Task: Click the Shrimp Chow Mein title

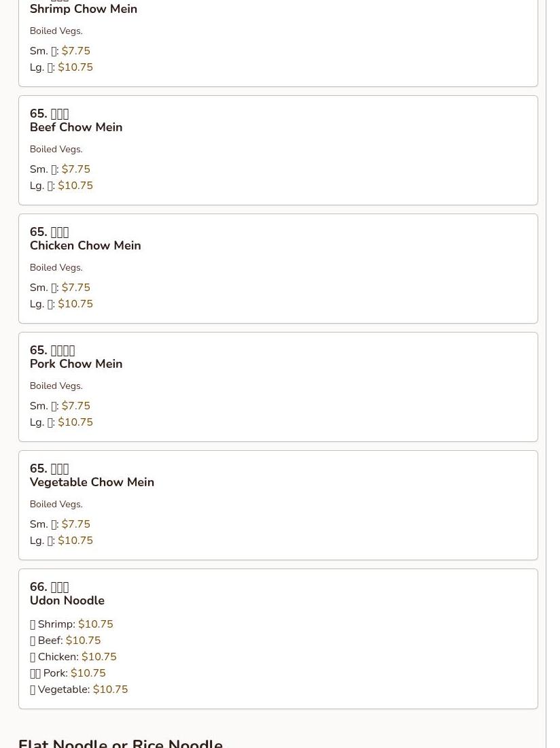Action: (84, 9)
